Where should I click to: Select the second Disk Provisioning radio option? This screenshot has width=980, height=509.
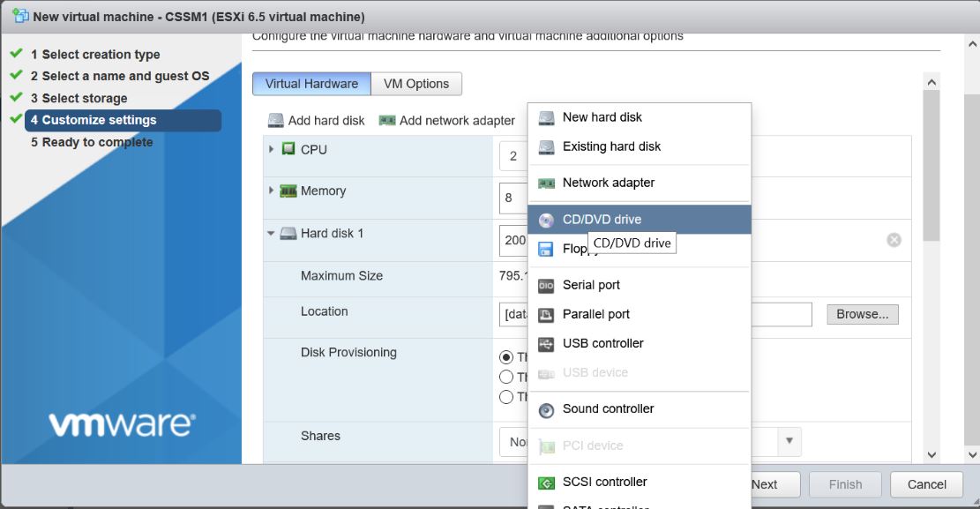[506, 377]
